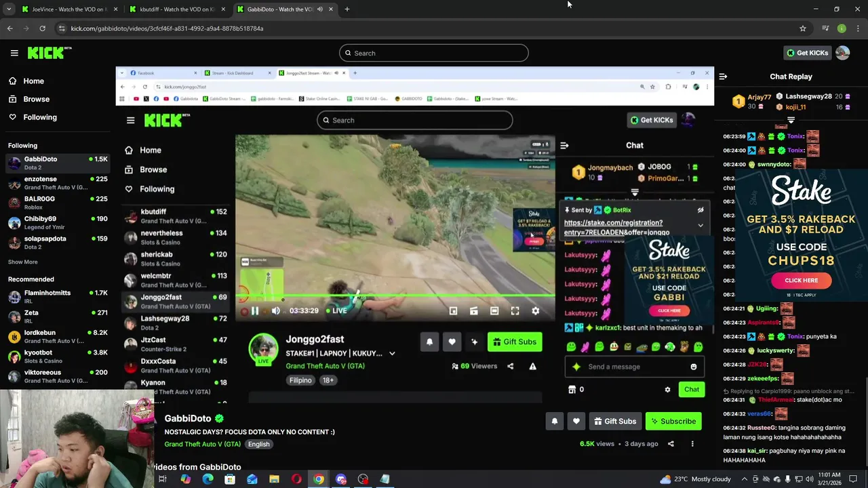Toggle follow heart for GabbiDoto
868x488 pixels.
(576, 421)
